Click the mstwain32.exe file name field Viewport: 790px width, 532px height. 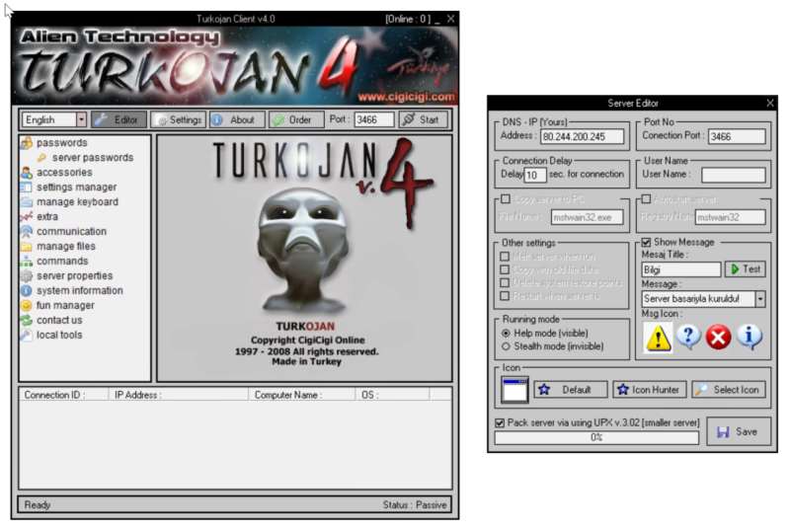[587, 217]
